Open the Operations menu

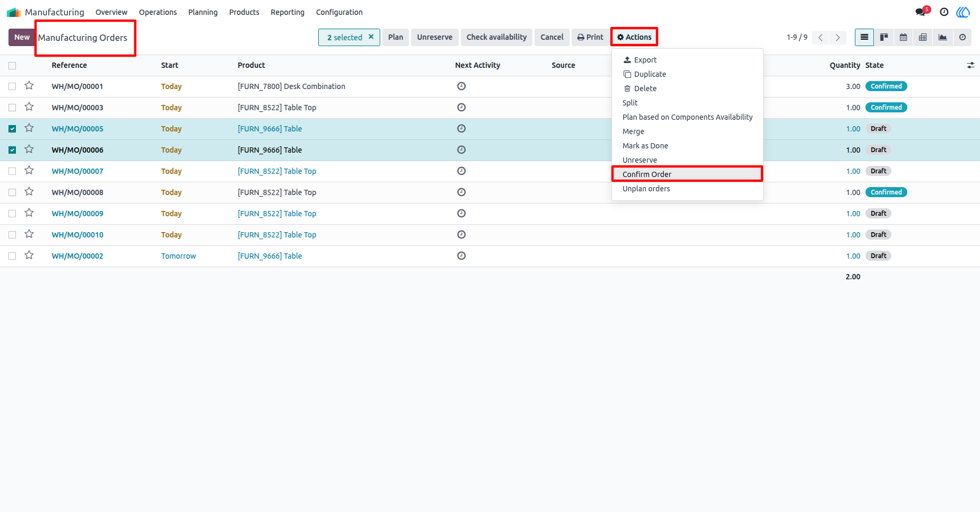coord(158,12)
